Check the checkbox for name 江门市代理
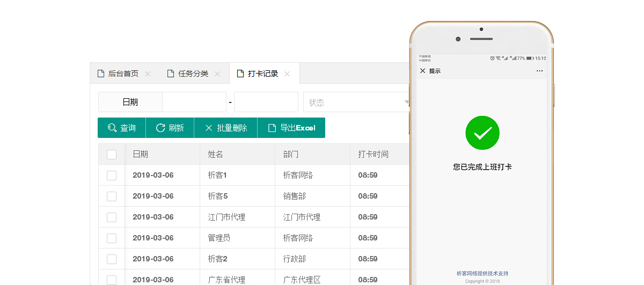Screen dimensions: 644x285 click(x=112, y=217)
